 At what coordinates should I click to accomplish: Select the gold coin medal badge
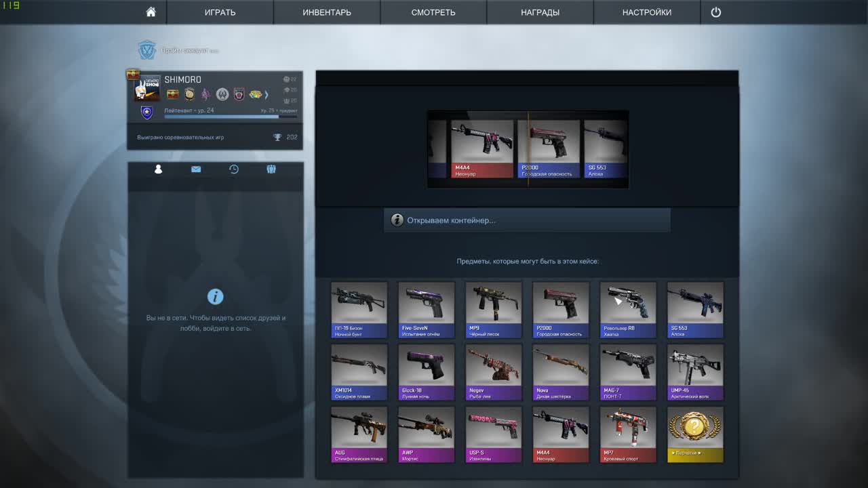pyautogui.click(x=189, y=94)
